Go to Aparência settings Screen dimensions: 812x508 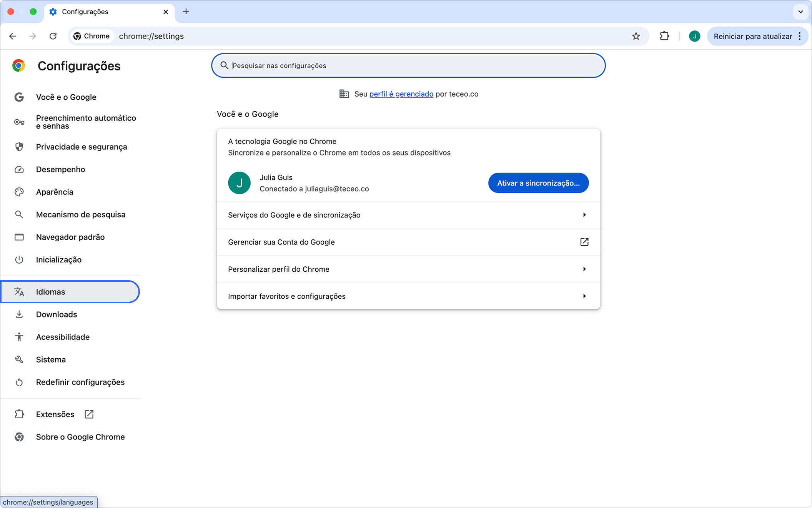pos(54,192)
